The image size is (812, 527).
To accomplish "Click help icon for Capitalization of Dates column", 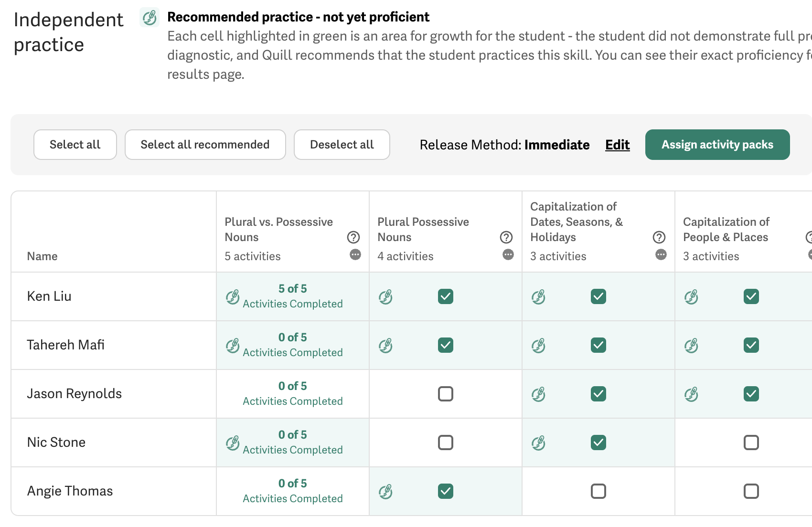I will tap(659, 237).
